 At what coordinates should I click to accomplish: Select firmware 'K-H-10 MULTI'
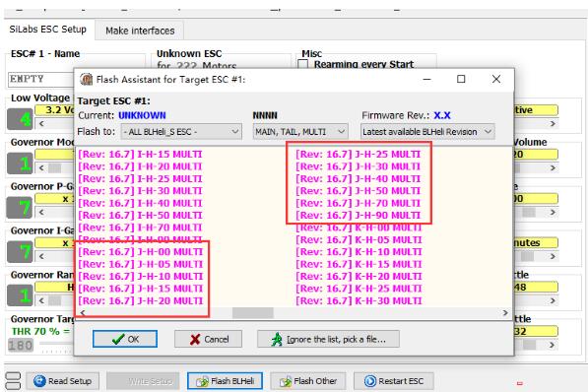click(359, 252)
